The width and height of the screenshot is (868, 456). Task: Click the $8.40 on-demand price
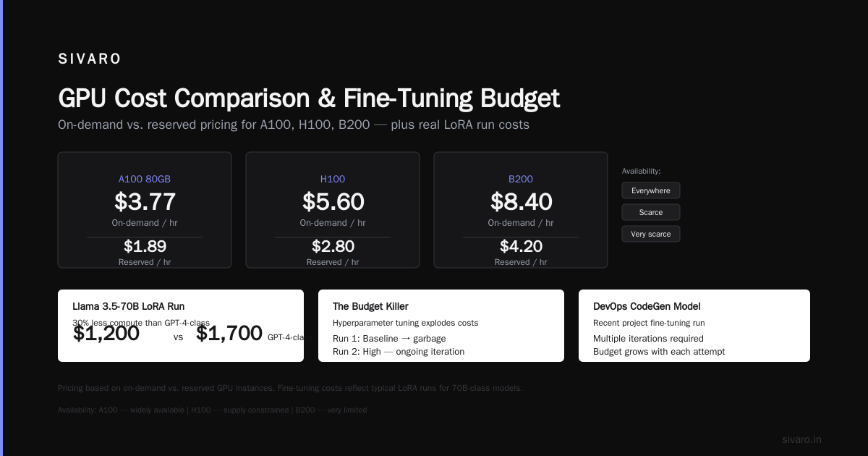(x=521, y=201)
